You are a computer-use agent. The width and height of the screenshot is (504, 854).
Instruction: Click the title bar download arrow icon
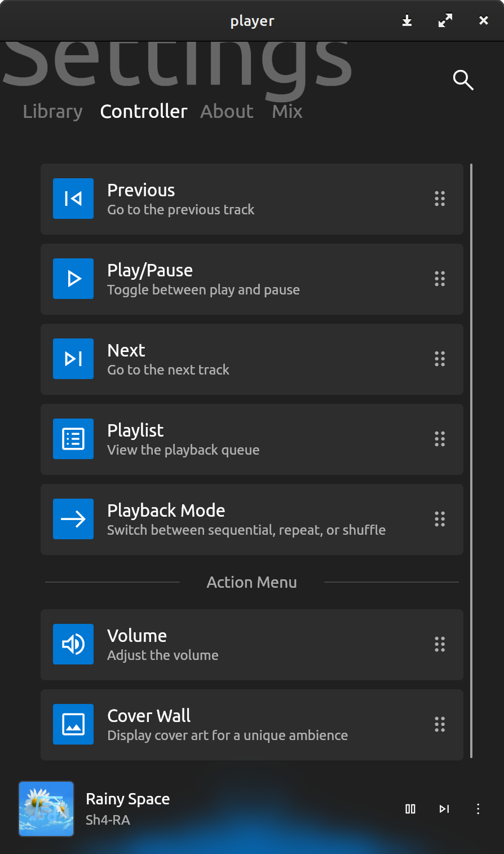coord(407,21)
